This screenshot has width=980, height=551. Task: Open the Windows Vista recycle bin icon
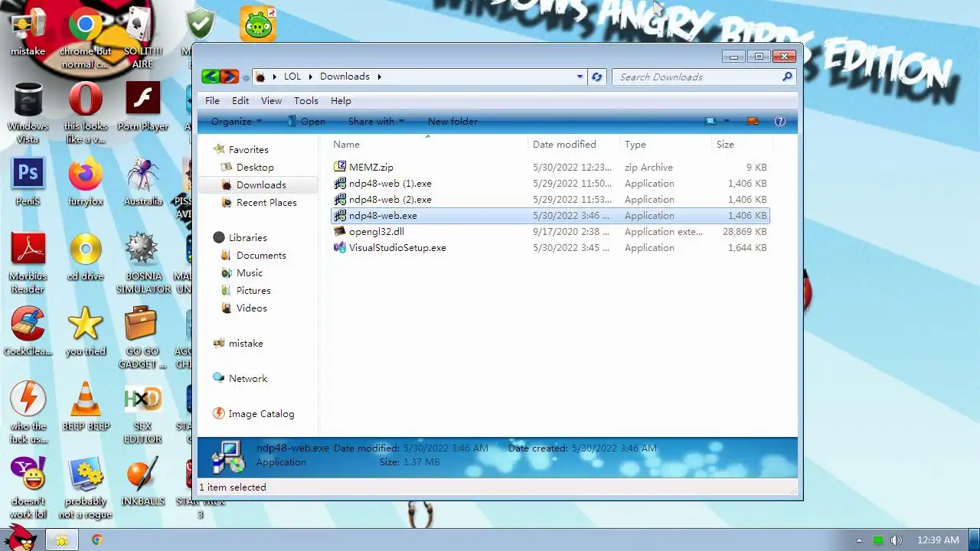[28, 112]
